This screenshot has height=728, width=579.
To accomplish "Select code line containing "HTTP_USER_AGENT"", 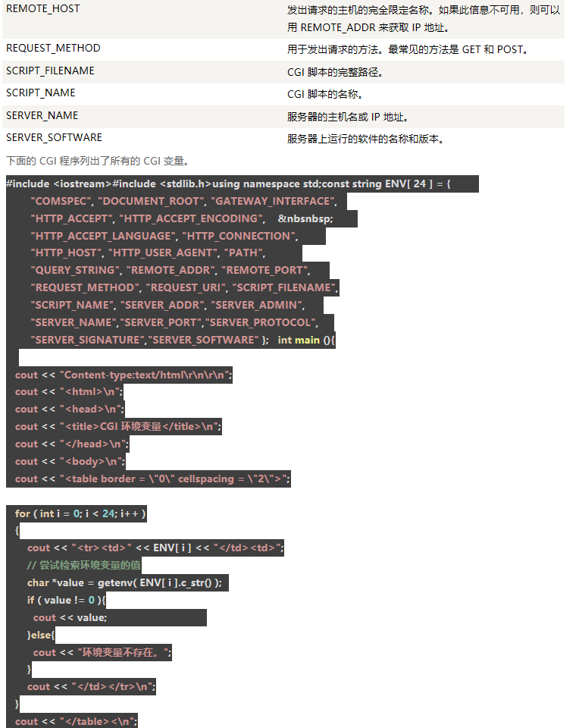I will tap(148, 253).
